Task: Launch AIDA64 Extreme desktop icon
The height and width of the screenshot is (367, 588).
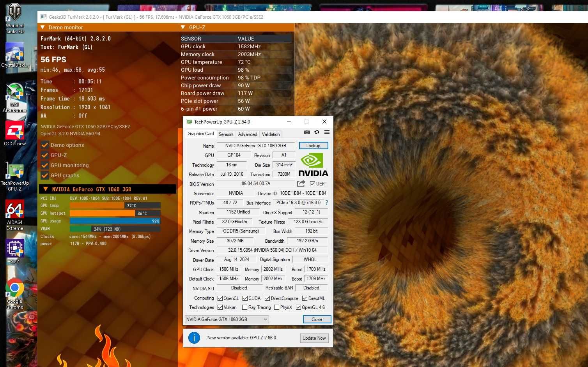Action: click(15, 215)
